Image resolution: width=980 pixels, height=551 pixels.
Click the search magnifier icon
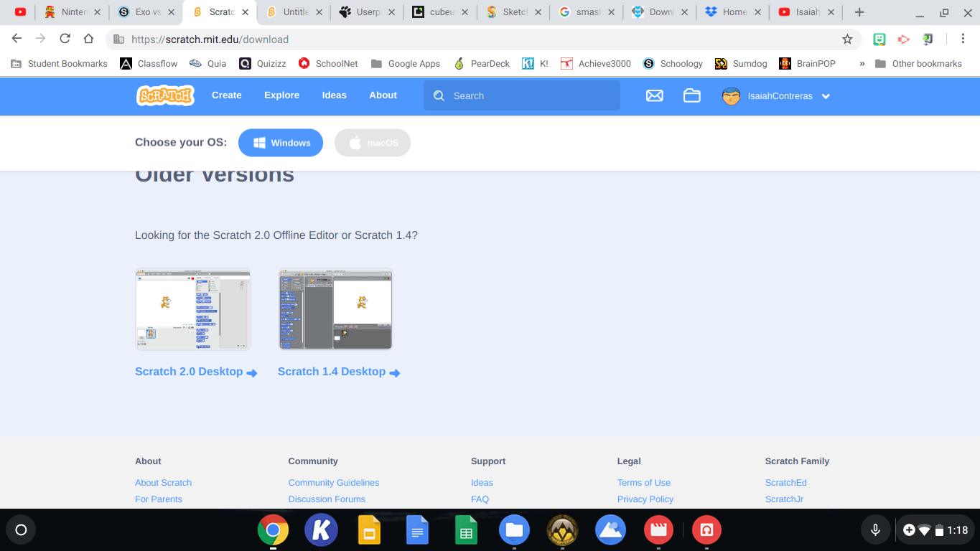tap(439, 95)
